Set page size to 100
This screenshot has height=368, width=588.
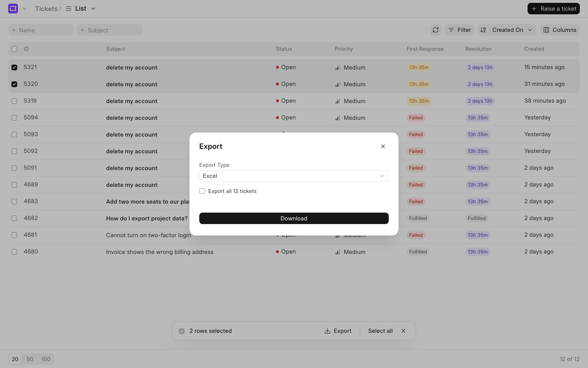(x=46, y=359)
